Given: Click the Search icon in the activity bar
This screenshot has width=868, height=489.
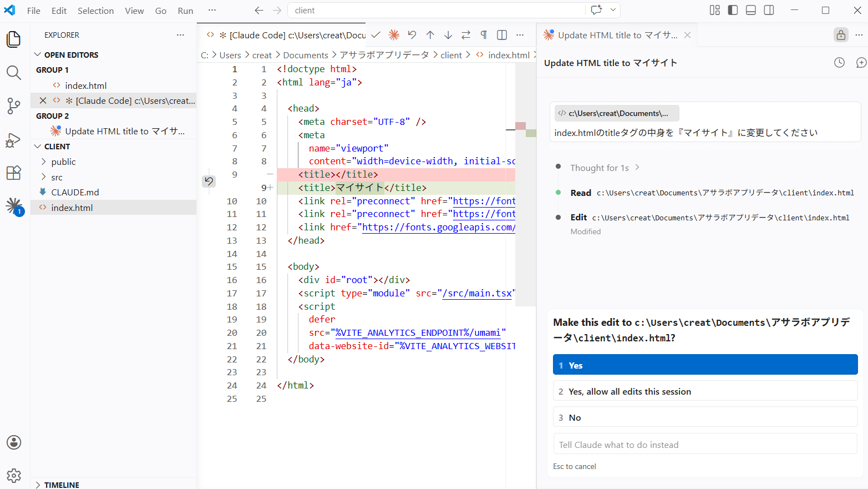Looking at the screenshot, I should pyautogui.click(x=13, y=73).
